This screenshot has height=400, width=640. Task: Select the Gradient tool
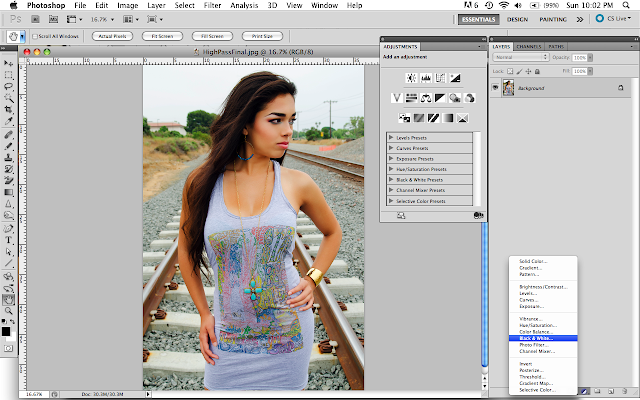(9, 192)
